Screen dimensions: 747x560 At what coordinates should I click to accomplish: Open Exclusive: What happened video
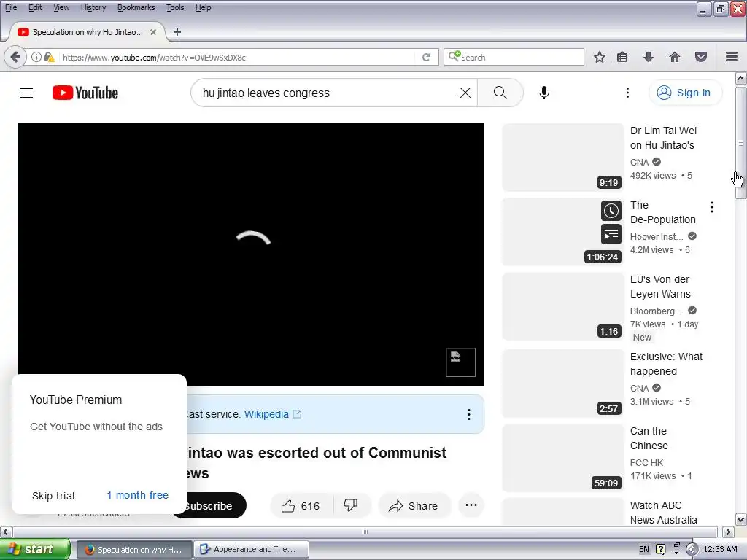coord(666,364)
